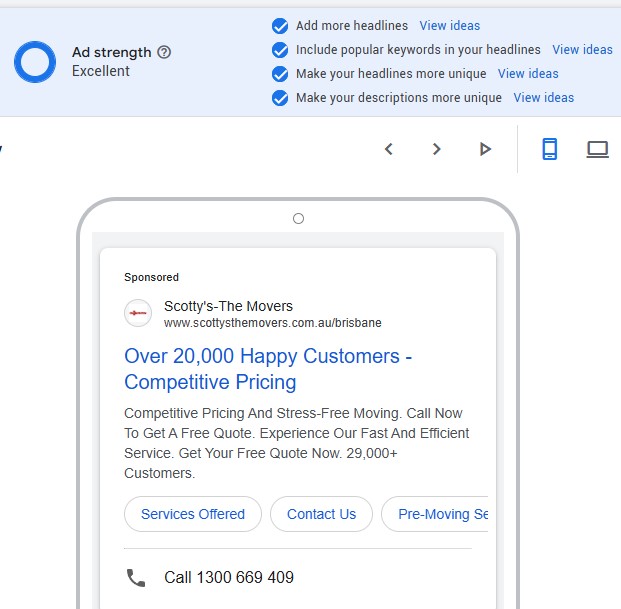
Task: Click the Pre-Moving sitelink chip
Action: pyautogui.click(x=435, y=514)
